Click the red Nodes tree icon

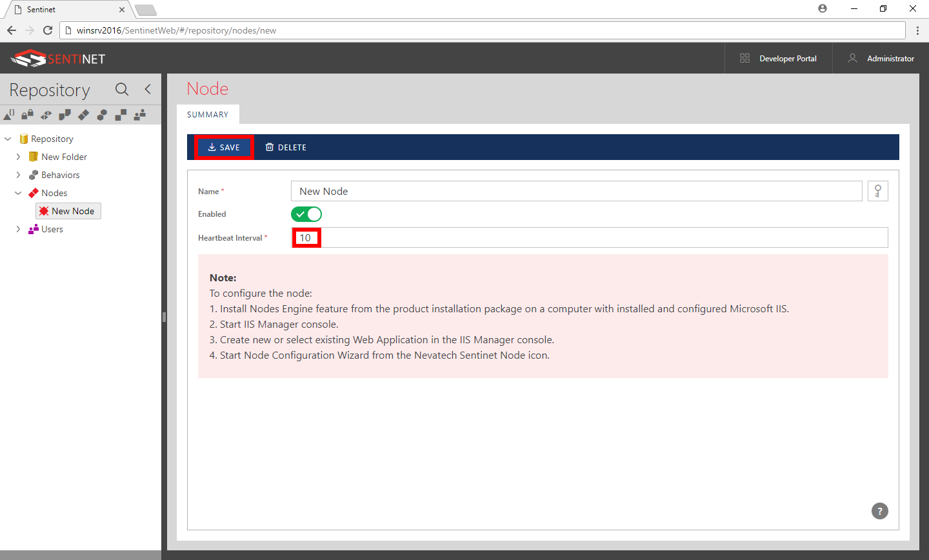(x=34, y=193)
